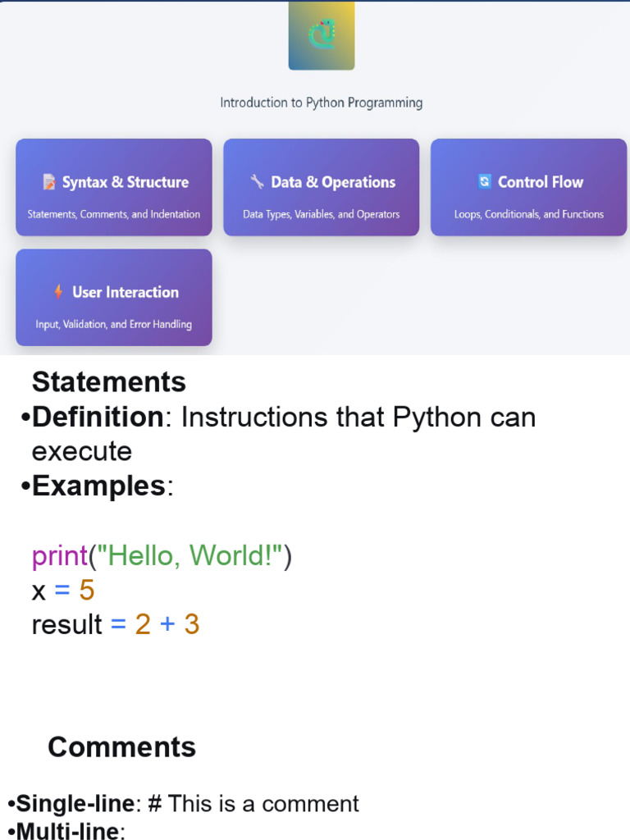Select the User Interaction card title
Image resolution: width=630 pixels, height=840 pixels.
(125, 292)
